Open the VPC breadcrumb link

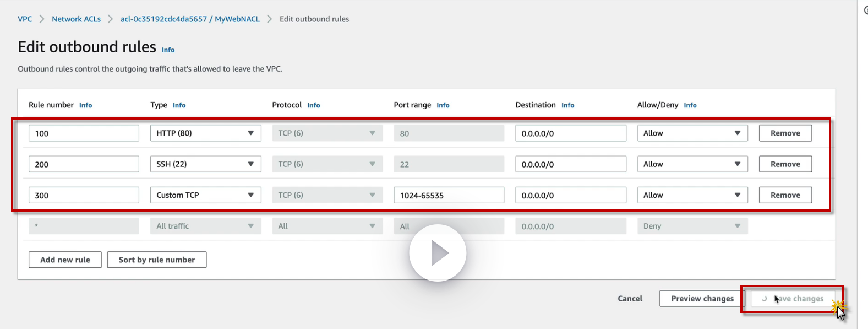coord(25,19)
